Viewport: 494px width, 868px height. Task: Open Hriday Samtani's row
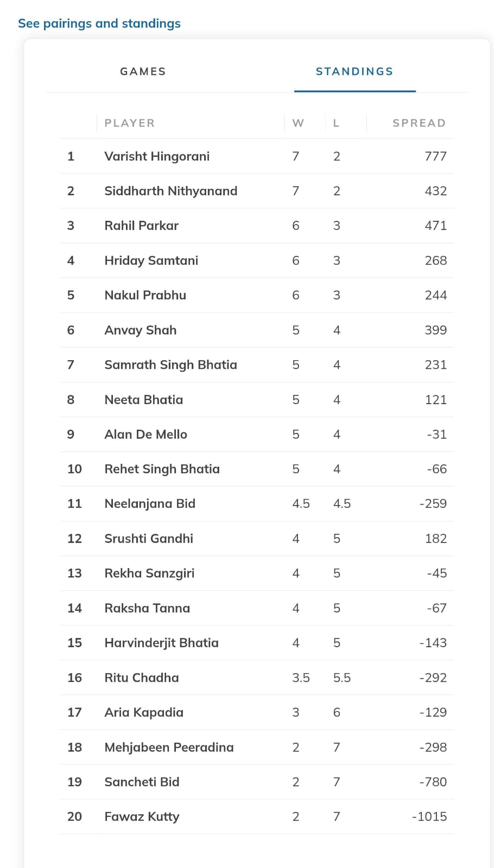coord(151,260)
